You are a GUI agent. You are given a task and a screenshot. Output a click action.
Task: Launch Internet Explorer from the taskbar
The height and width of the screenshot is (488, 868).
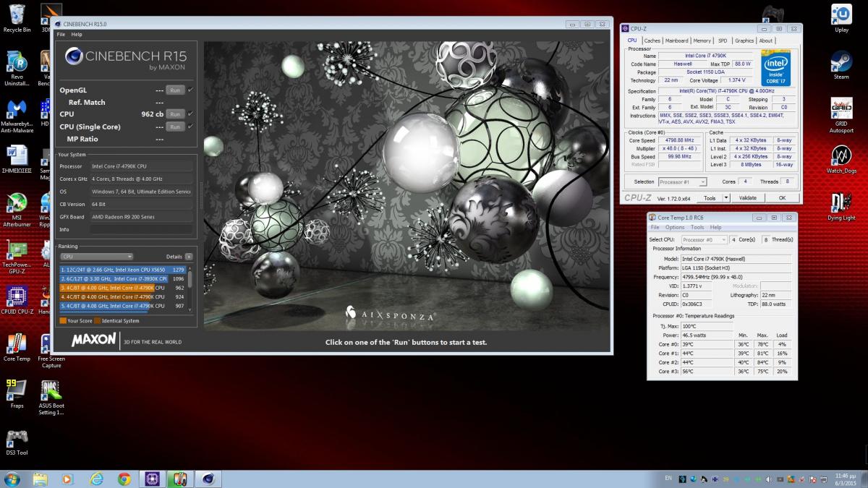(x=96, y=479)
